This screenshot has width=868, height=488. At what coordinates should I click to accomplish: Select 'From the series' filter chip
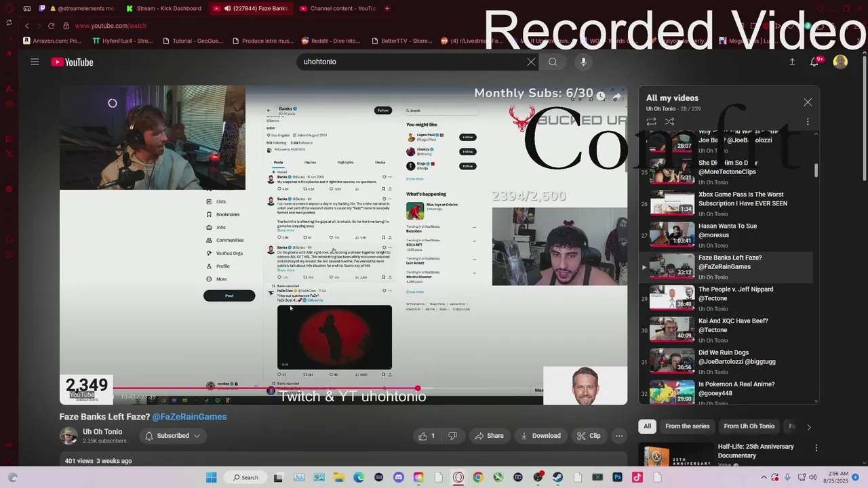click(x=687, y=426)
